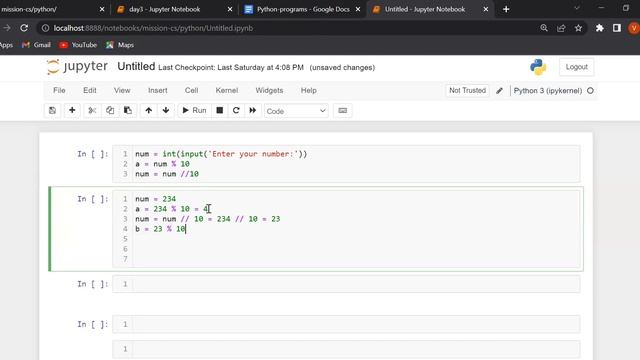Viewport: 640px width, 360px height.
Task: Bookmark this page with star icon
Action: 578,28
